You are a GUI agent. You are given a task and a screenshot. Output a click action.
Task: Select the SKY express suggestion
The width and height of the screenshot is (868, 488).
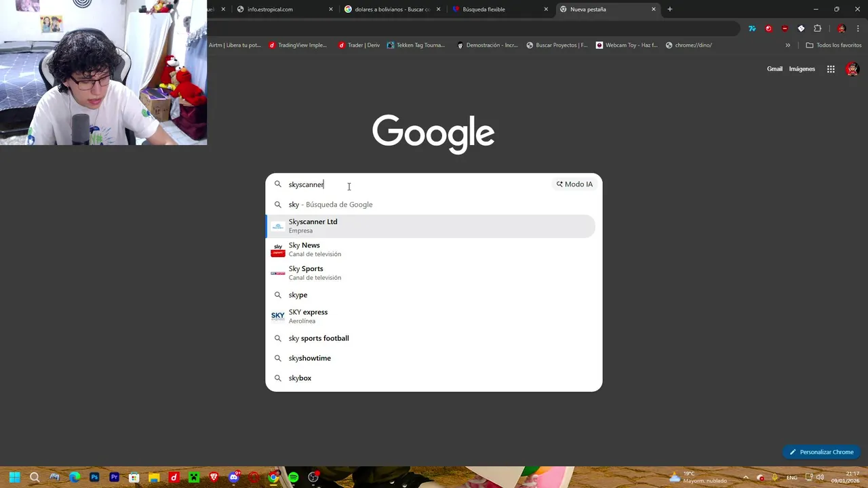click(x=431, y=317)
